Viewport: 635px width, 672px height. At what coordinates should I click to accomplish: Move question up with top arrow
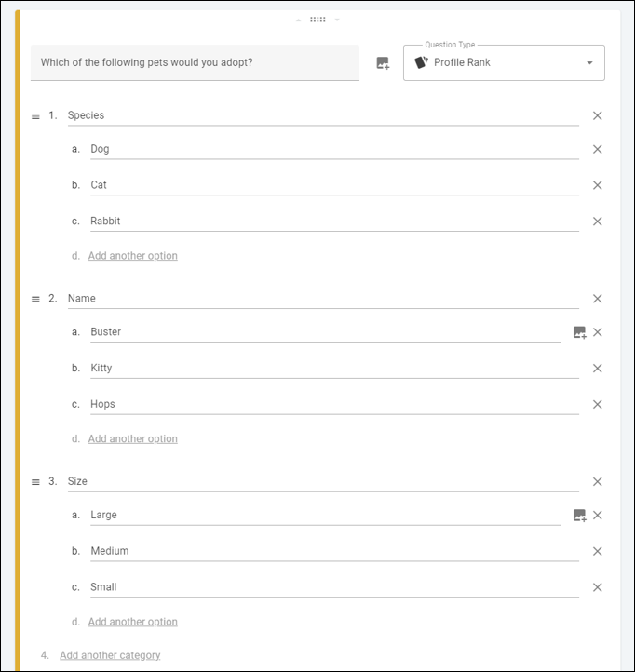pos(299,20)
